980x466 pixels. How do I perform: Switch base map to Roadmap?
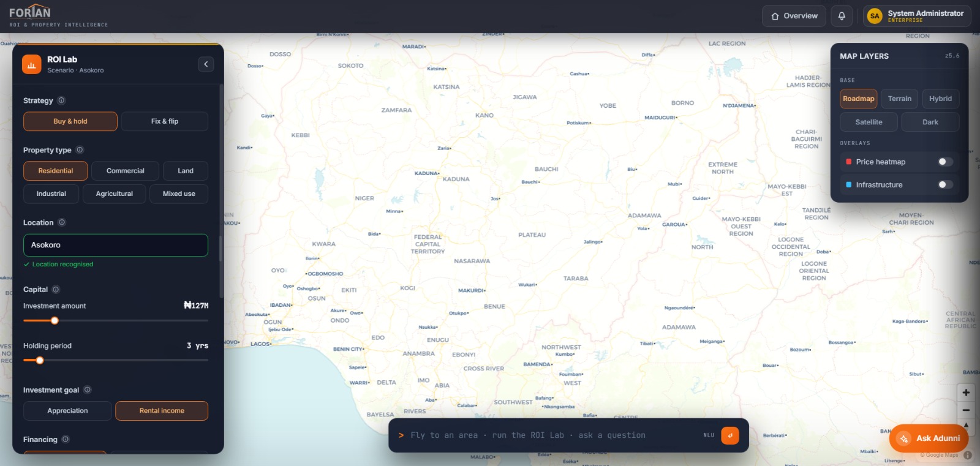tap(859, 99)
